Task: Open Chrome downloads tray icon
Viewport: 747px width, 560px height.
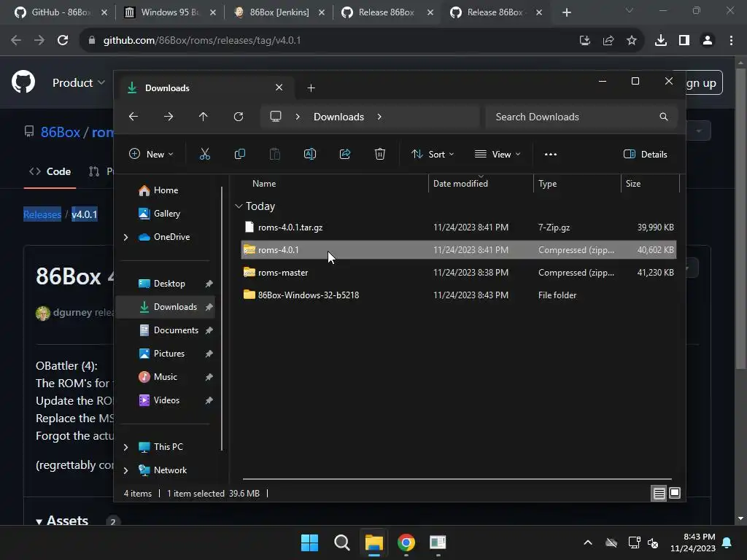Action: [x=661, y=41]
